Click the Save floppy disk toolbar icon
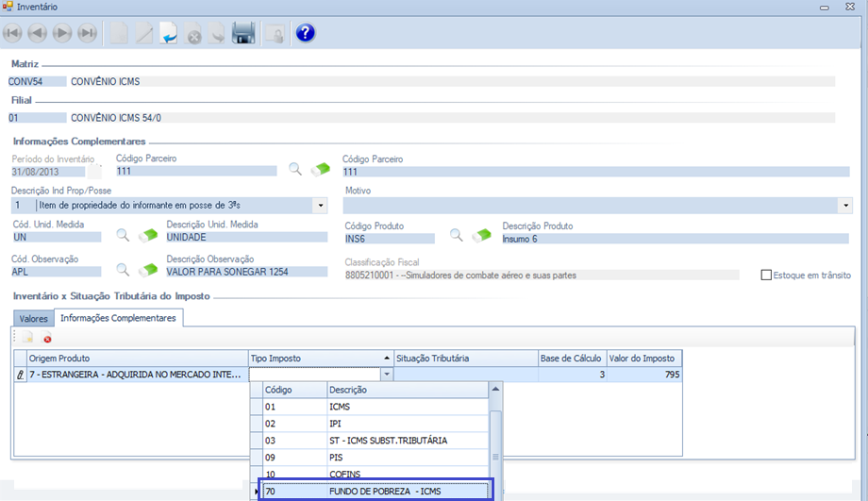The image size is (868, 501). coord(243,34)
